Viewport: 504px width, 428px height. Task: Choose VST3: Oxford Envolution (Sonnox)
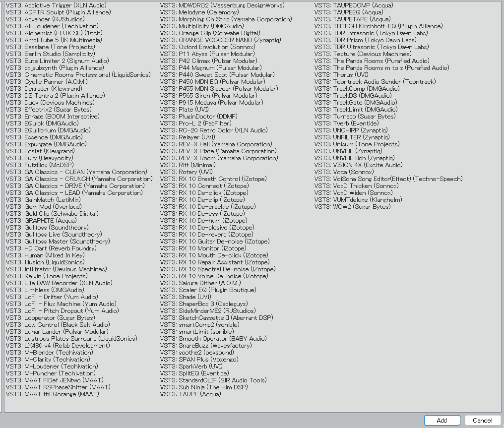[x=208, y=47]
